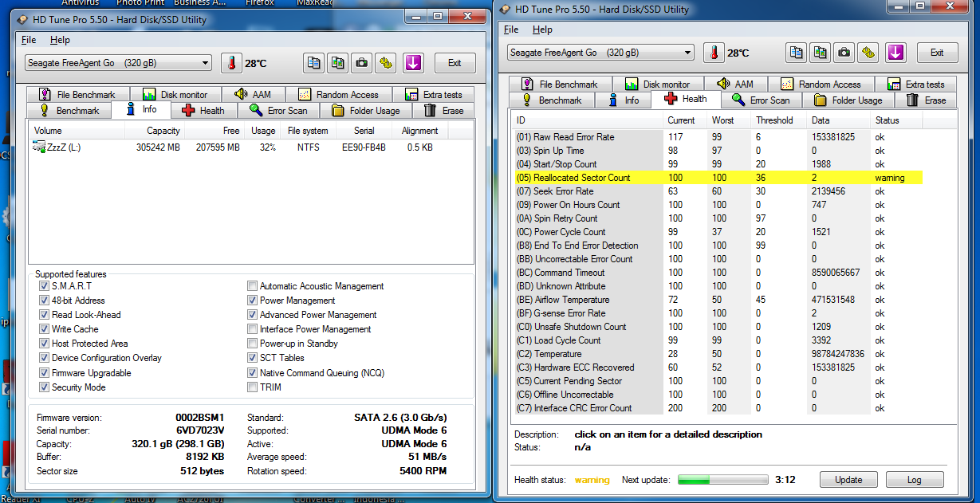
Task: Open Random Access tab in Health-tab window
Action: tap(821, 84)
